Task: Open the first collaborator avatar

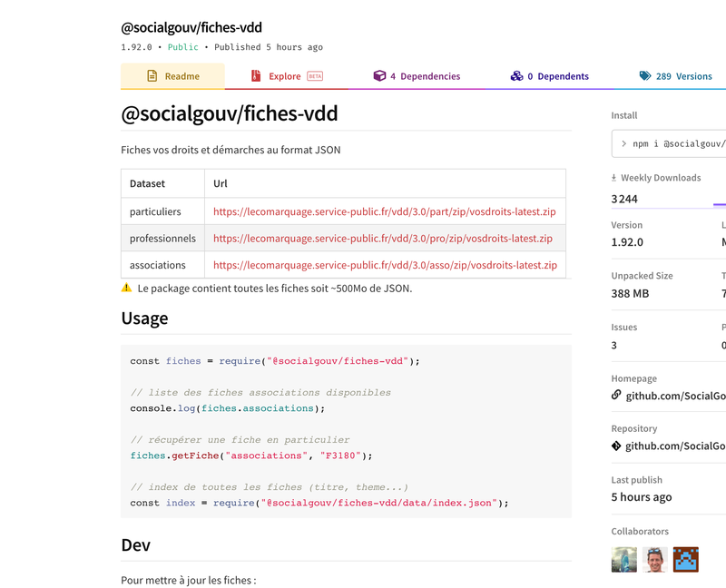Action: click(623, 560)
